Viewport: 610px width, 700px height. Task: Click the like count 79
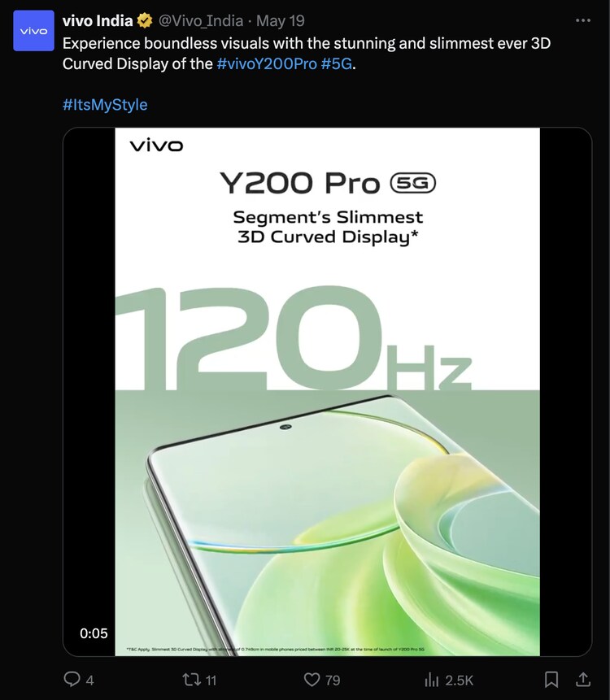[332, 680]
